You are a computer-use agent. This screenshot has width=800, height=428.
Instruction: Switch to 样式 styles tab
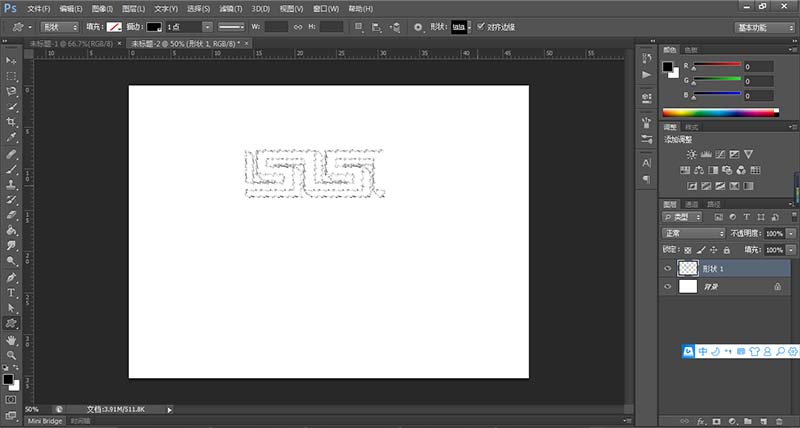pyautogui.click(x=691, y=127)
